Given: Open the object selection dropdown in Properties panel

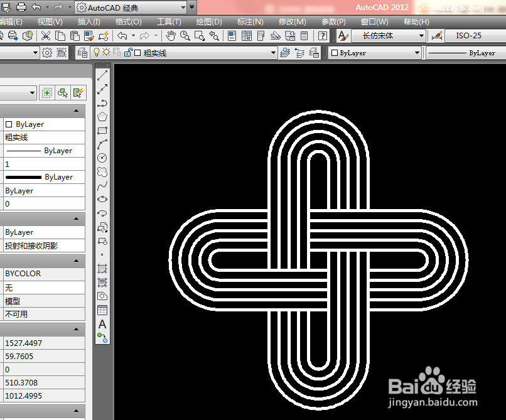Looking at the screenshot, I should [32, 93].
